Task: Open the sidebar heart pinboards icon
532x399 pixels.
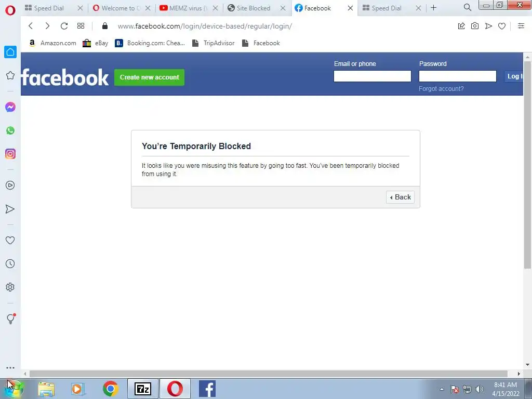Action: click(10, 240)
